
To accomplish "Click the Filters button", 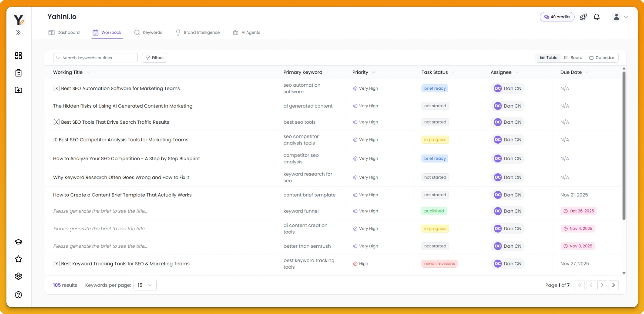I will 154,57.
